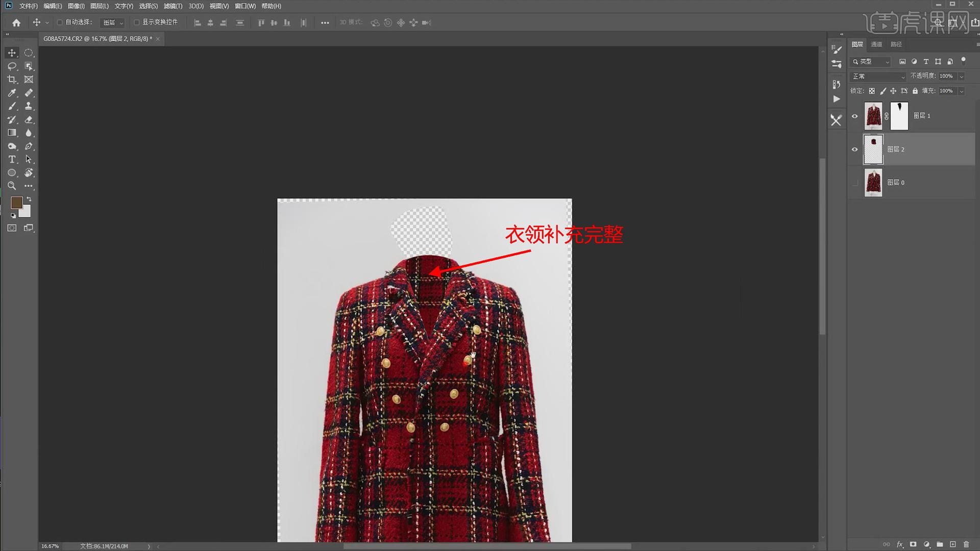Open the 正常 blend mode dropdown

pyautogui.click(x=878, y=77)
